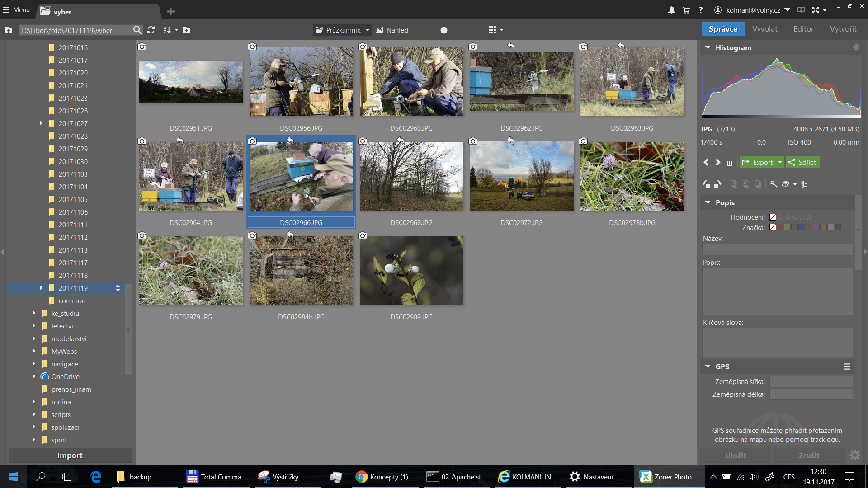Click the magic wand quick fix icon
The image size is (868, 488).
pos(774,184)
